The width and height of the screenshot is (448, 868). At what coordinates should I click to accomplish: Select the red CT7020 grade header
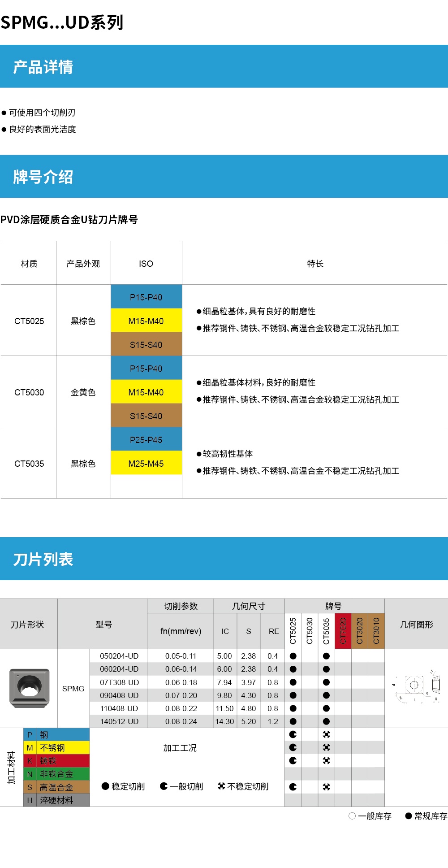[343, 631]
